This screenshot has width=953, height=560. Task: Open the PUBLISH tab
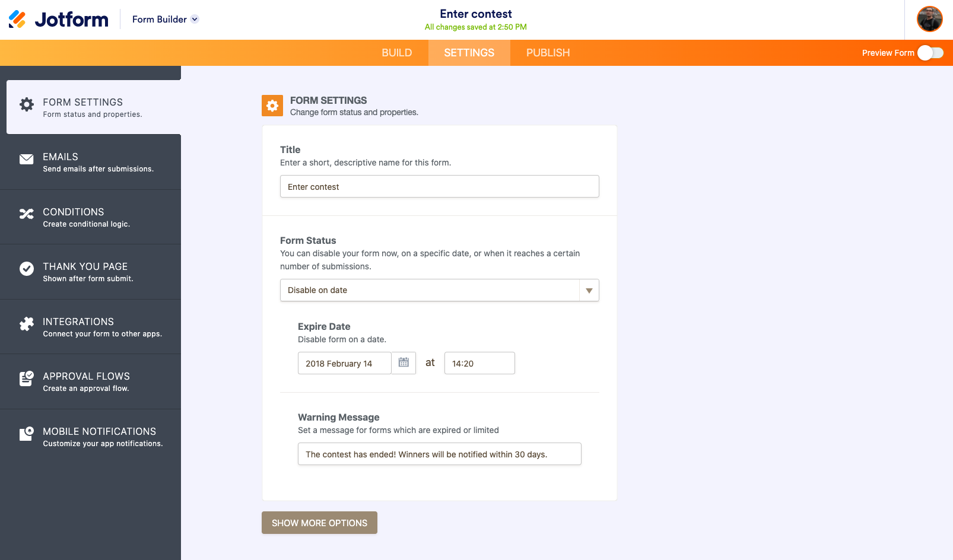pyautogui.click(x=547, y=53)
